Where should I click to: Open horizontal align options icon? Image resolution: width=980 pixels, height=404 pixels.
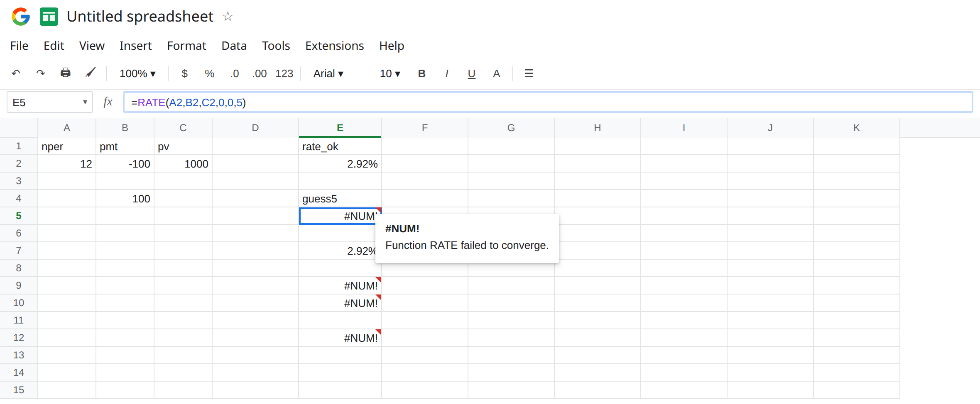529,73
